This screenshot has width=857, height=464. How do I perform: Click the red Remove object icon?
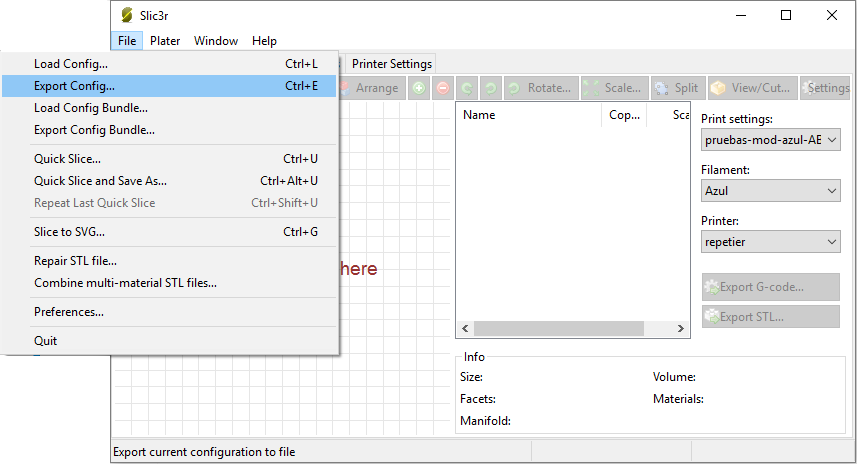coord(443,88)
